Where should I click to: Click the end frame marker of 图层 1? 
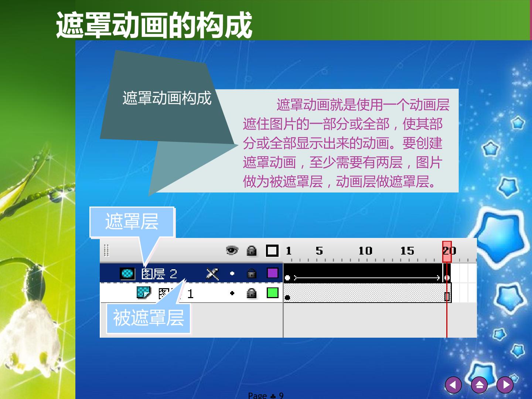[x=447, y=296]
